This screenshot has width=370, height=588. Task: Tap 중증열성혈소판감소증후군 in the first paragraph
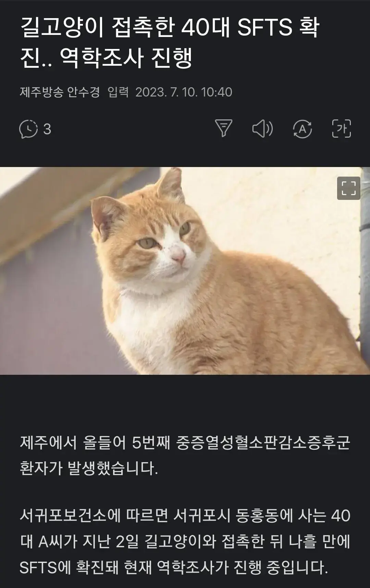(x=263, y=443)
